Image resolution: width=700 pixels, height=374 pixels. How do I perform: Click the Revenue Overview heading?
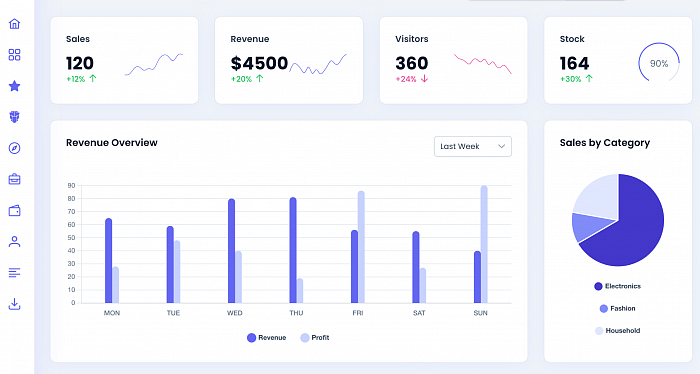[112, 143]
